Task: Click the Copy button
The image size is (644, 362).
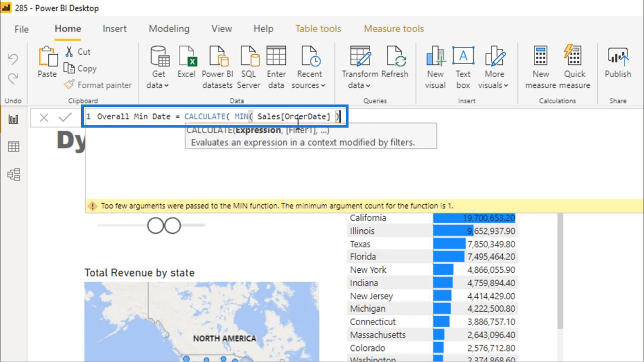Action: coord(80,68)
